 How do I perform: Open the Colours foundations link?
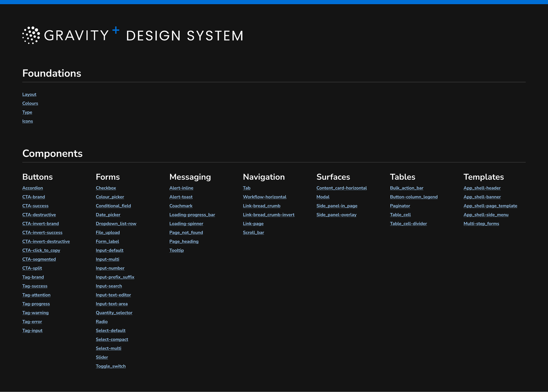coord(30,103)
